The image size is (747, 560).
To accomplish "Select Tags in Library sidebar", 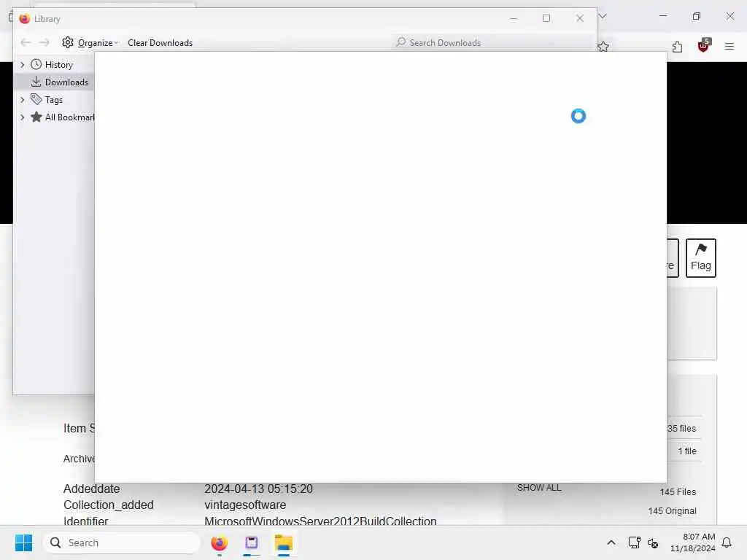I will (54, 100).
